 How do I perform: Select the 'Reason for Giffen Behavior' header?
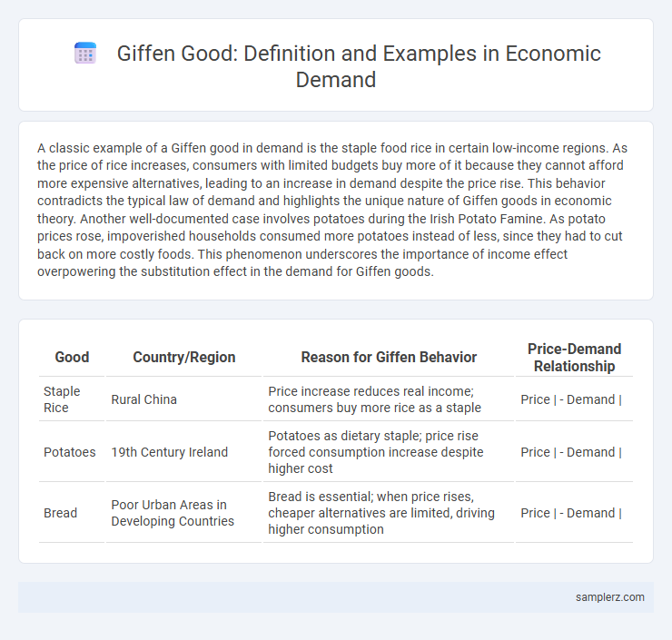pos(389,358)
